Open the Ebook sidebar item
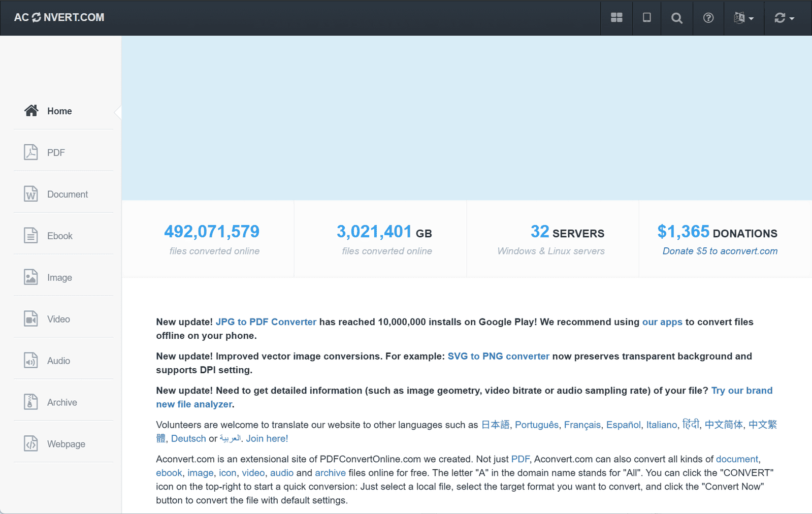 [59, 236]
